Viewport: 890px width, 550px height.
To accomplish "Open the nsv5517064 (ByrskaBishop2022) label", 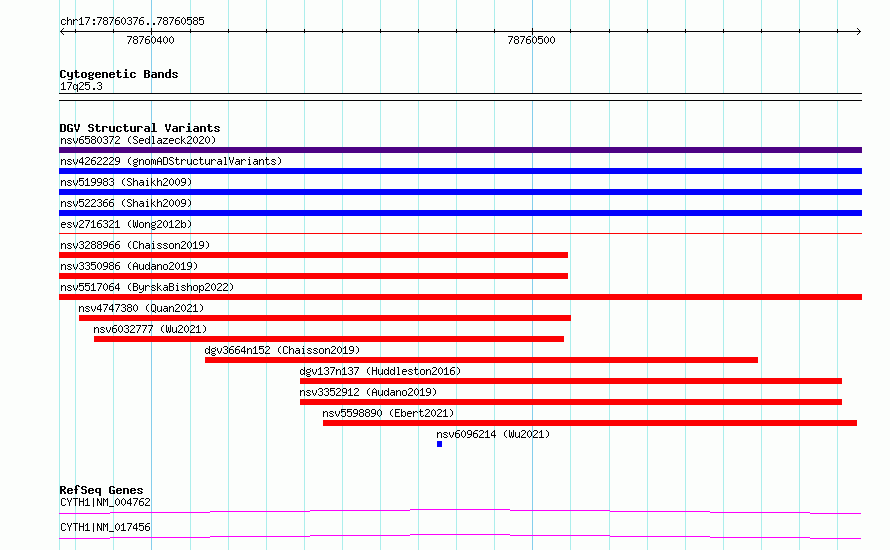I will pyautogui.click(x=147, y=287).
